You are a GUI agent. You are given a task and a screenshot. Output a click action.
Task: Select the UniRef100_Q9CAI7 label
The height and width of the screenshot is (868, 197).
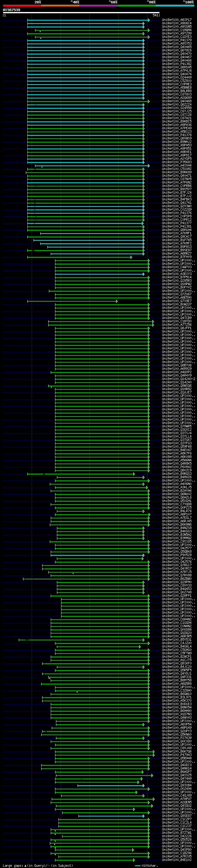[x=177, y=236]
